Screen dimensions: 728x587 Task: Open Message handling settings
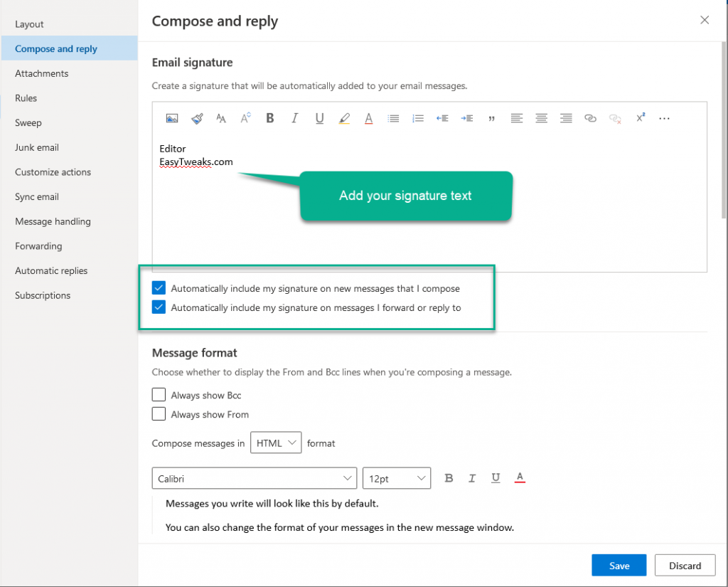[x=69, y=221]
